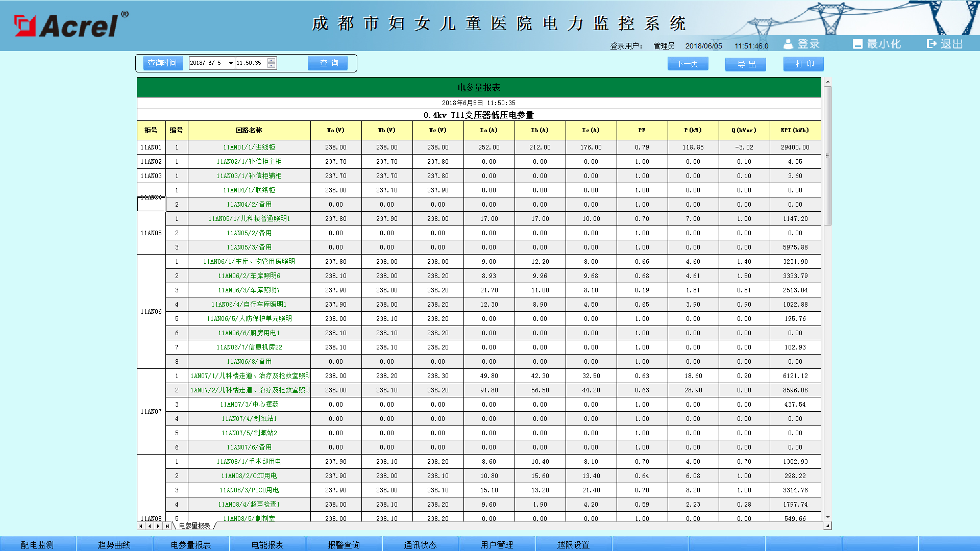Screen dimensions: 980x551
Task: Click scrollbar down arrow of report
Action: (x=827, y=517)
